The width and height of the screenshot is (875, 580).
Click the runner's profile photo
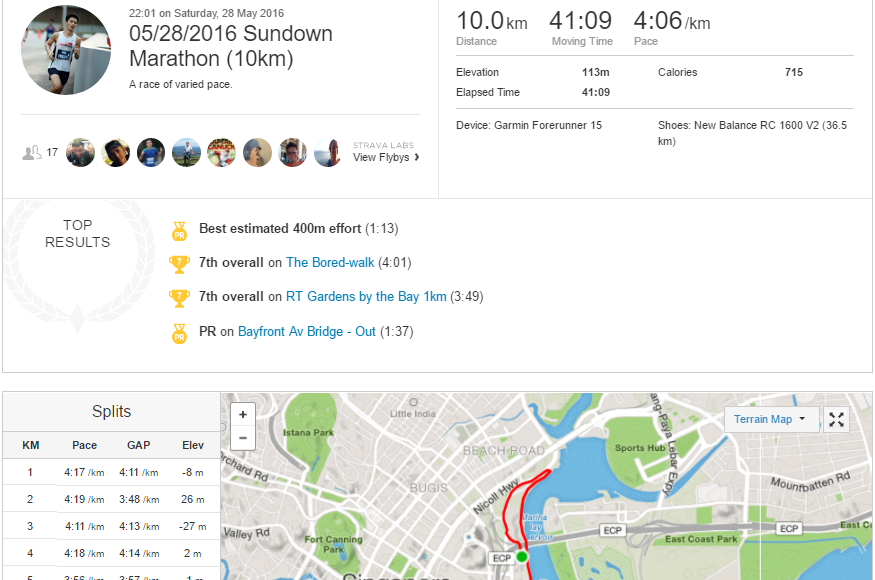pyautogui.click(x=66, y=50)
